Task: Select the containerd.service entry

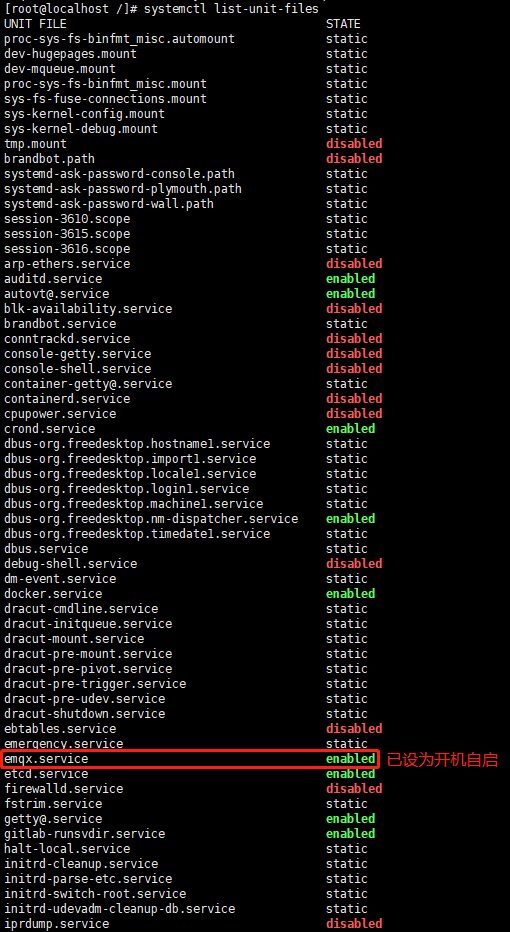Action: pyautogui.click(x=67, y=399)
